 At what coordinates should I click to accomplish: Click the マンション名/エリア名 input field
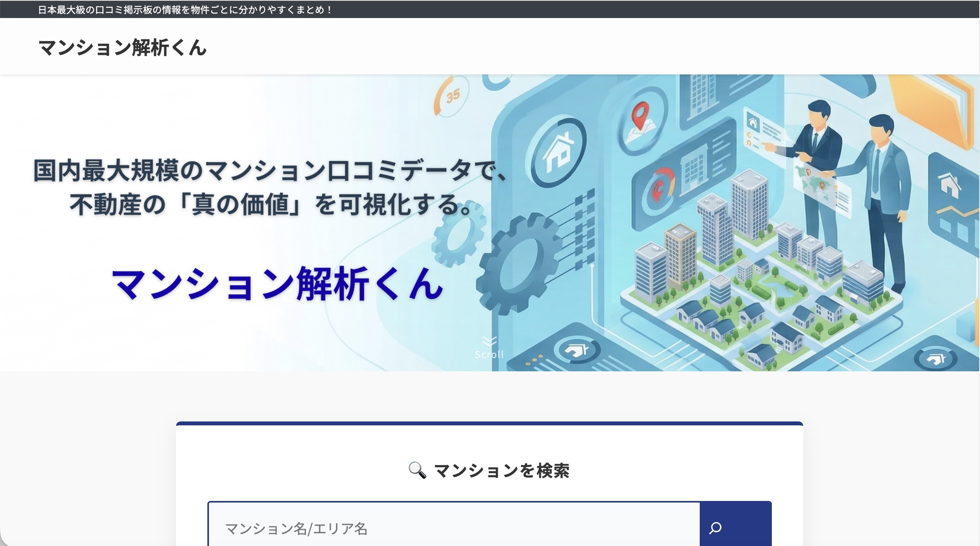coord(451,529)
